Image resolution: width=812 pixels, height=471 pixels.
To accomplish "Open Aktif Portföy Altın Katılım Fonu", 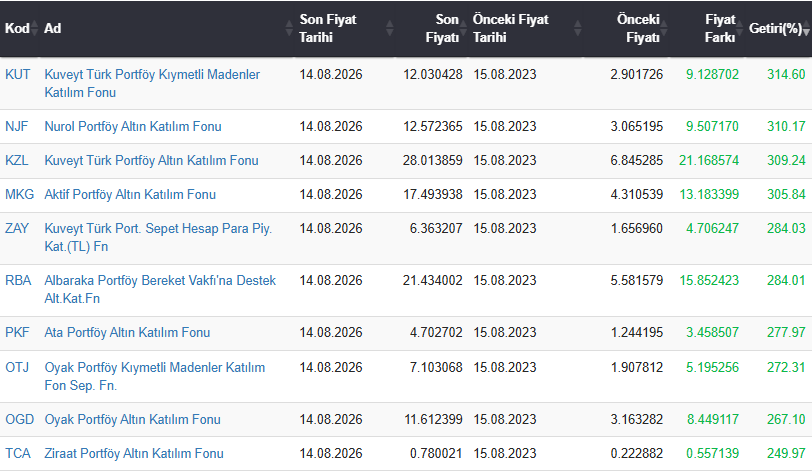I will [x=130, y=195].
